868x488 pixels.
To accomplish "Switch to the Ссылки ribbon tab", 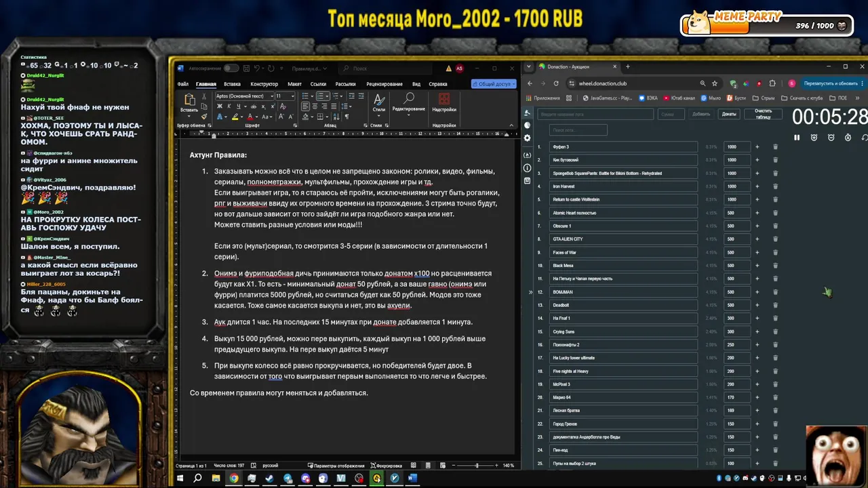I will tap(318, 84).
